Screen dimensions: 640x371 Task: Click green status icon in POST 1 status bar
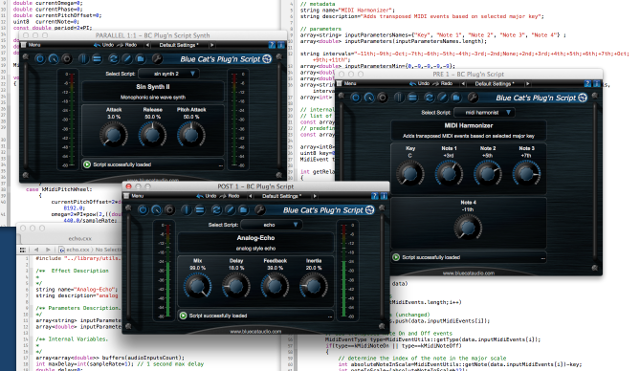pos(183,315)
